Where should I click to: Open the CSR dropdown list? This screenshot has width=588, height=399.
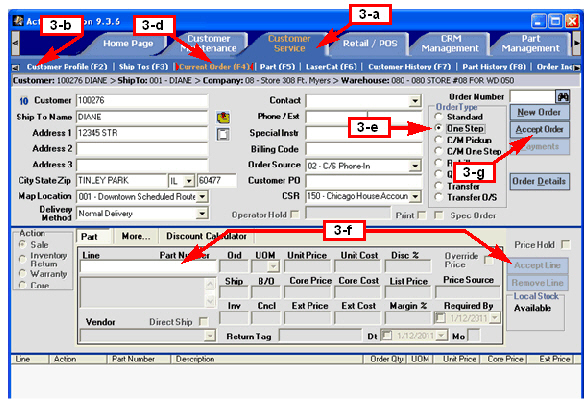tap(414, 196)
